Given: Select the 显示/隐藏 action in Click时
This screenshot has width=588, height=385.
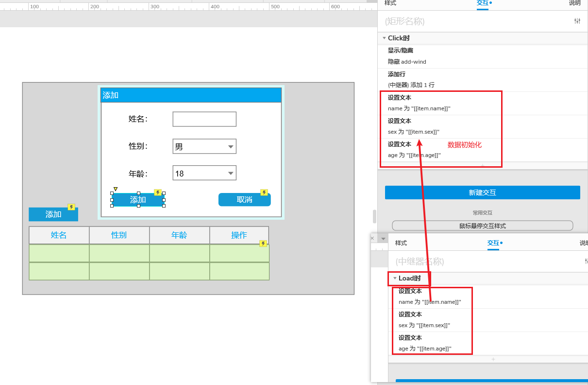Looking at the screenshot, I should pos(401,50).
